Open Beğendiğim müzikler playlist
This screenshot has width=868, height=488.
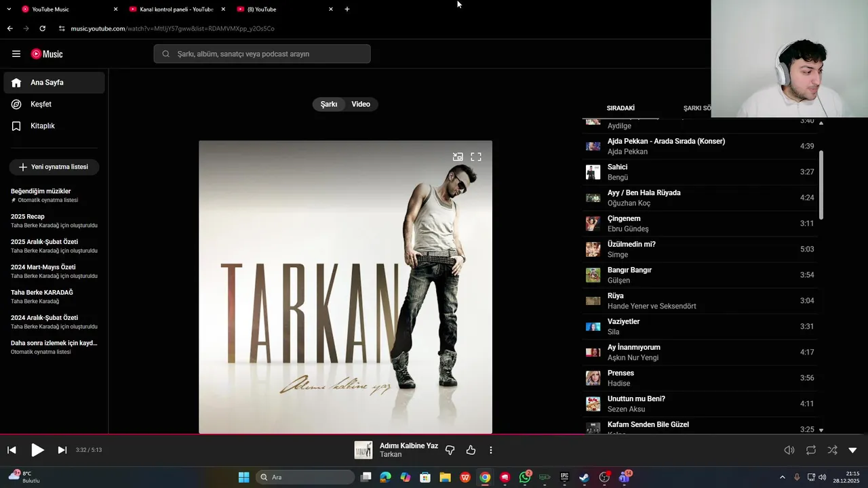pyautogui.click(x=54, y=195)
